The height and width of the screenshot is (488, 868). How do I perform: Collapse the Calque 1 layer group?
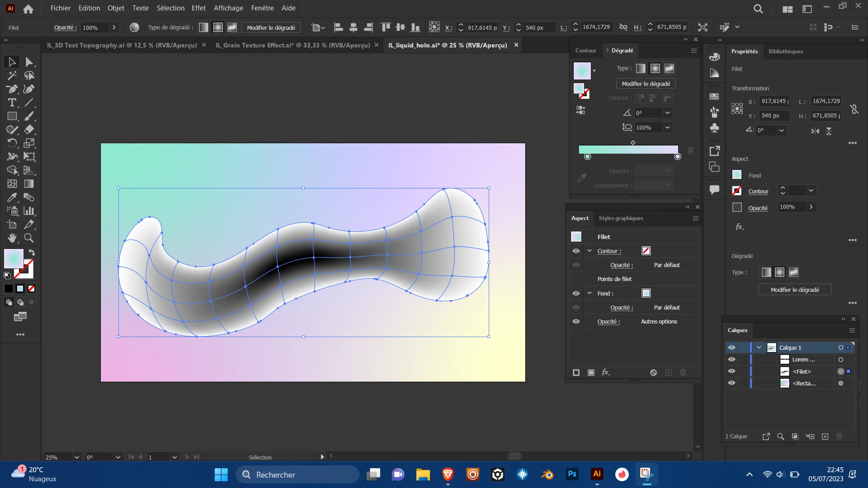coord(759,347)
